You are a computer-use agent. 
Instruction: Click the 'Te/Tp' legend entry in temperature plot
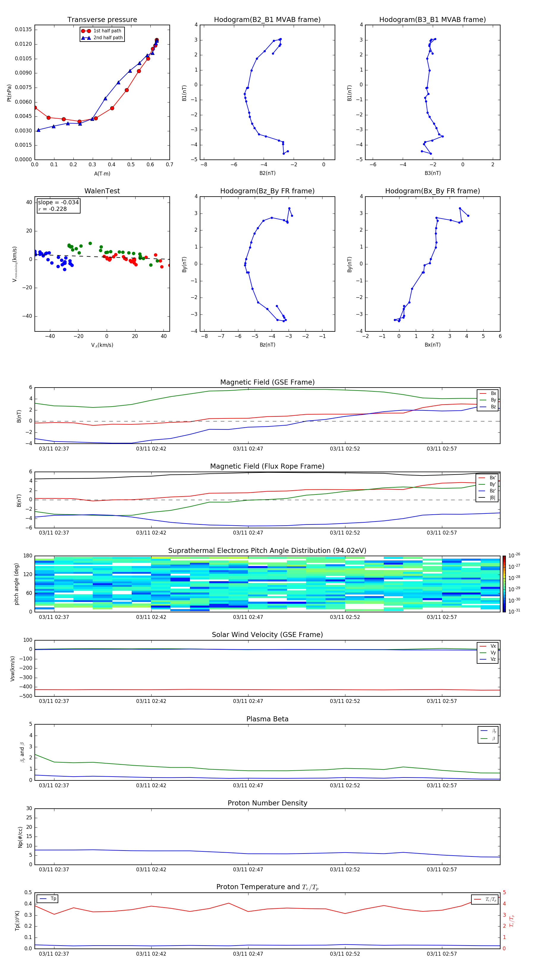tap(485, 899)
